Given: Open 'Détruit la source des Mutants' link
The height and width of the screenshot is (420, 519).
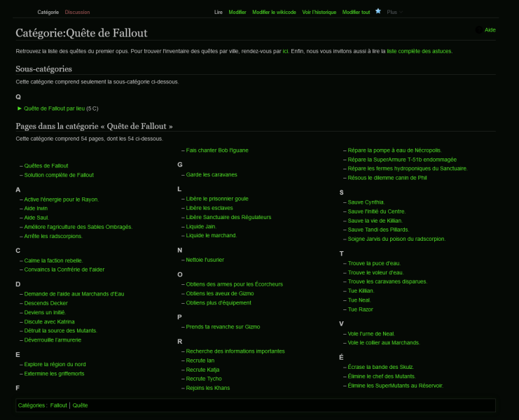Looking at the screenshot, I should 60,330.
